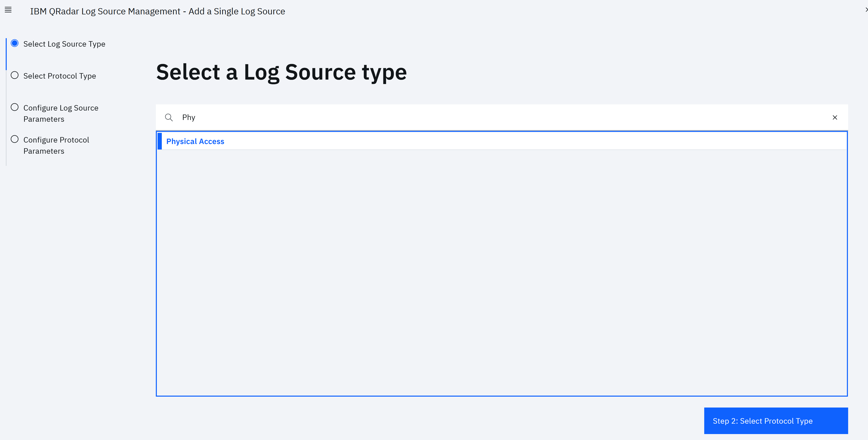Clear the search text with the X icon
This screenshot has width=868, height=440.
835,117
